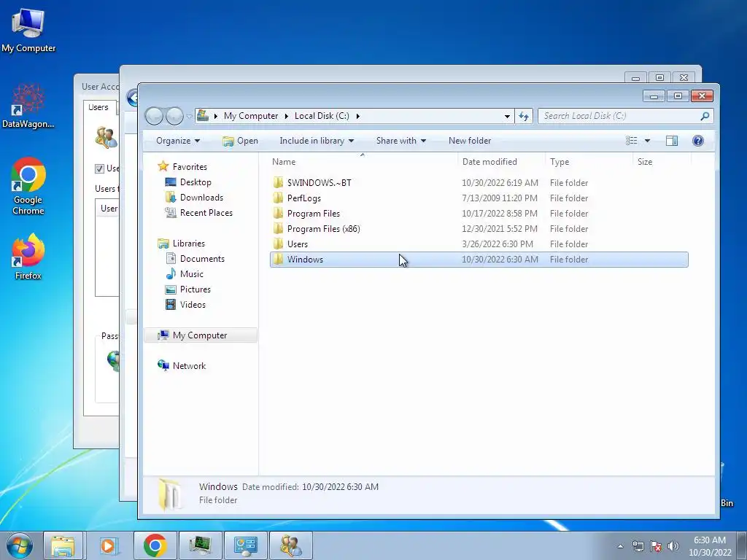The image size is (747, 560).
Task: Toggle the checkbox in User Accounts window
Action: point(99,168)
